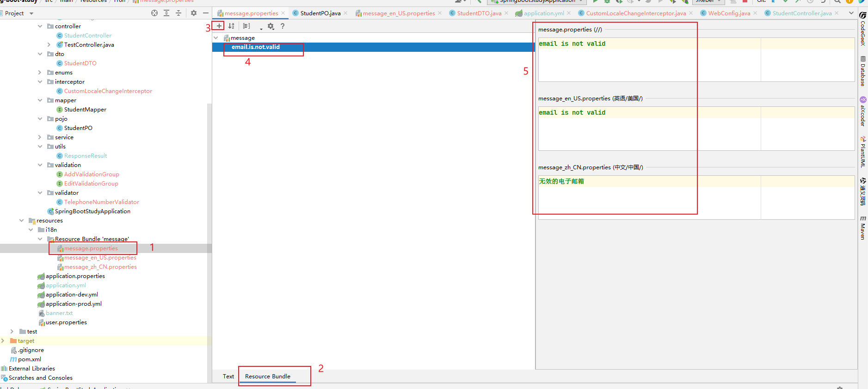Screen dimensions: 868x389
Task: Expand all nodes in Project panel
Action: point(166,13)
